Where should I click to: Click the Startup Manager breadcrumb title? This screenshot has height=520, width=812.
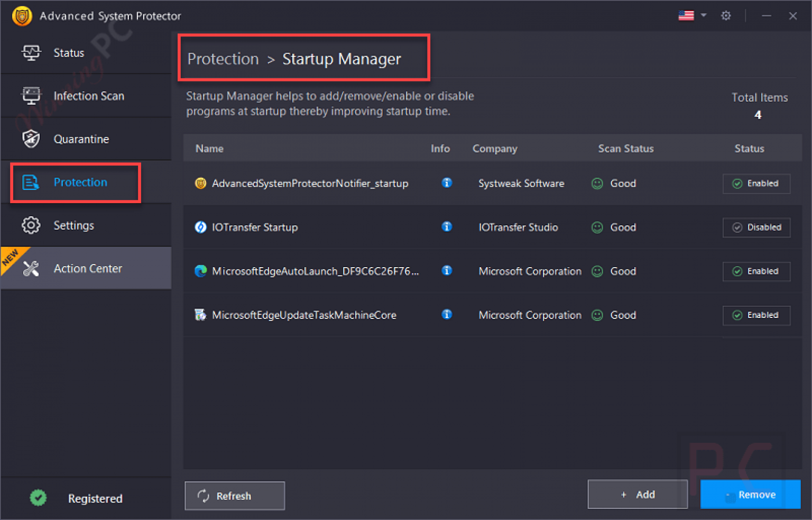[x=342, y=59]
